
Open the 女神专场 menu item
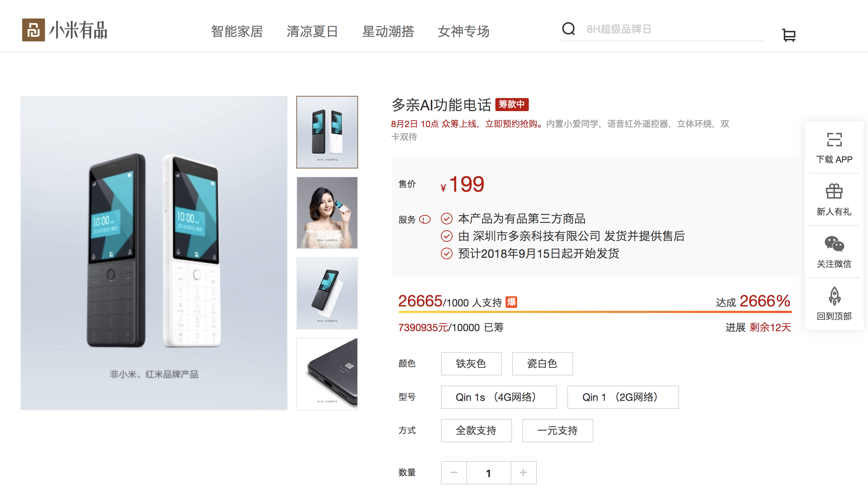click(x=464, y=31)
